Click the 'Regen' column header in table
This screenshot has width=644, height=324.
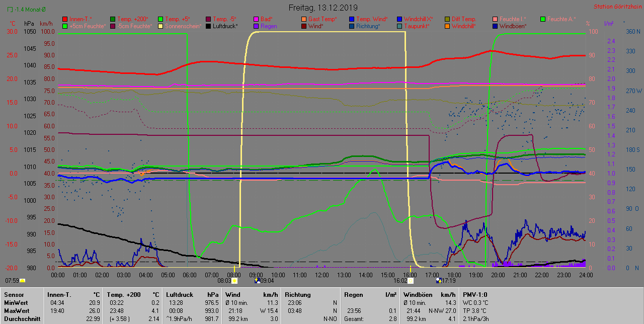353,295
